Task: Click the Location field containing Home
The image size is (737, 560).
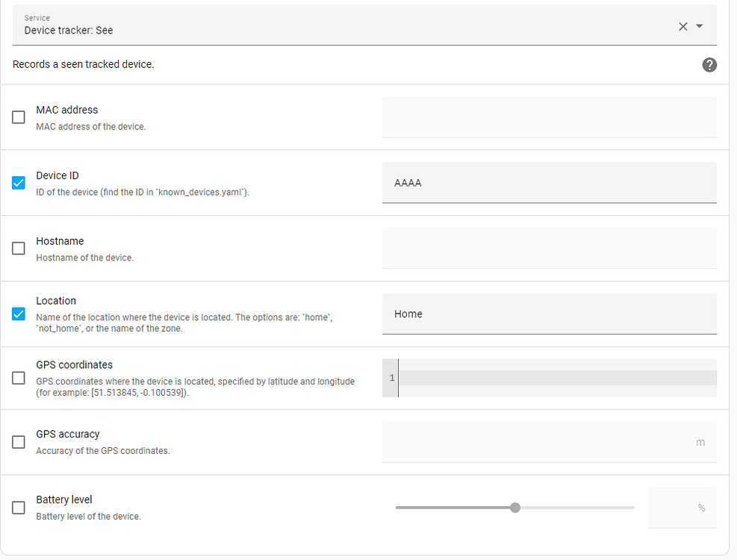Action: point(549,314)
